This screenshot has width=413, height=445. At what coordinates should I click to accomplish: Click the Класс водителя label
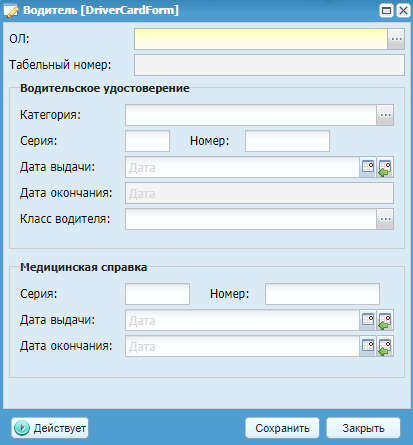tap(65, 219)
